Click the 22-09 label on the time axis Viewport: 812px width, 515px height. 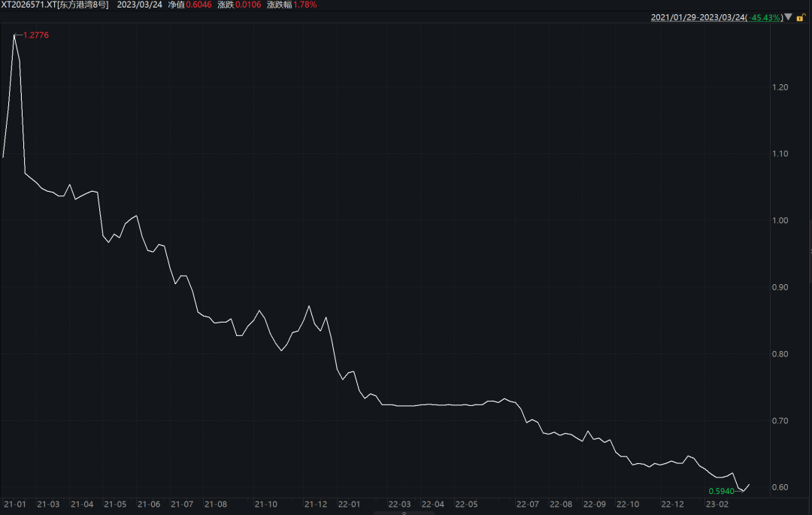pyautogui.click(x=595, y=504)
